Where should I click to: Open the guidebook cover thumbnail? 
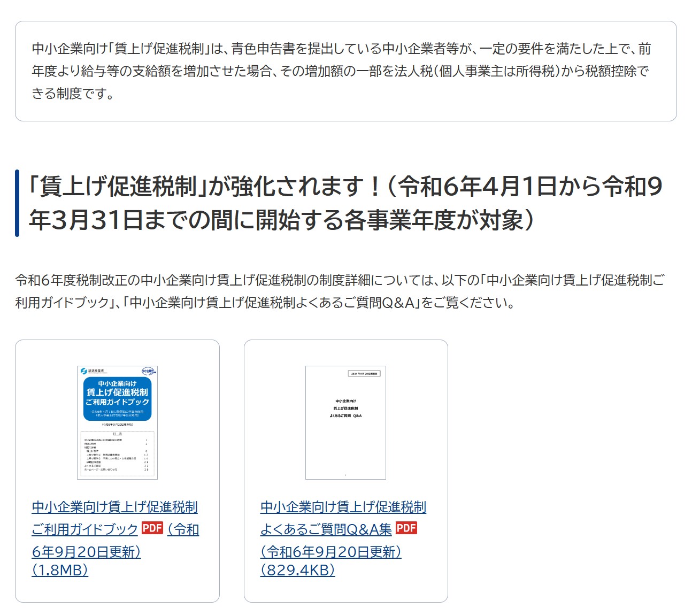[117, 422]
